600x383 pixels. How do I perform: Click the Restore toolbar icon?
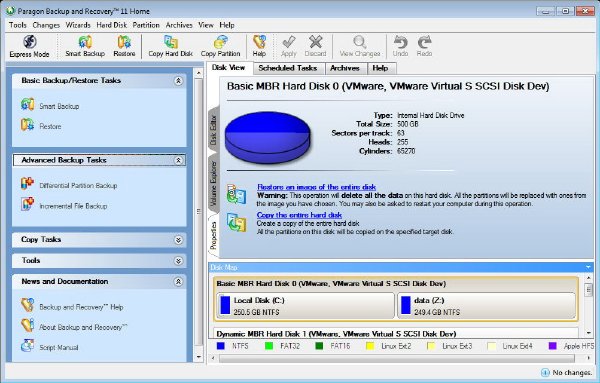(124, 46)
